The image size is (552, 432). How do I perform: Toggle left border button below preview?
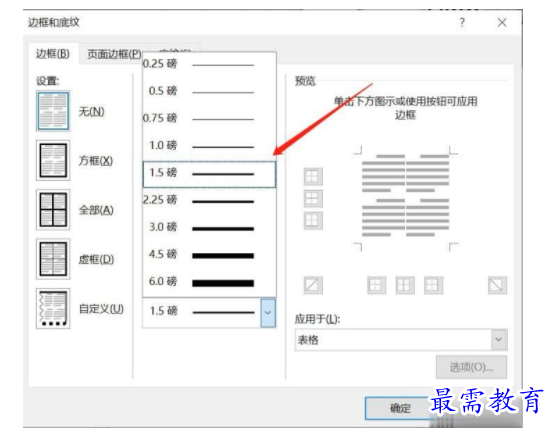click(376, 285)
